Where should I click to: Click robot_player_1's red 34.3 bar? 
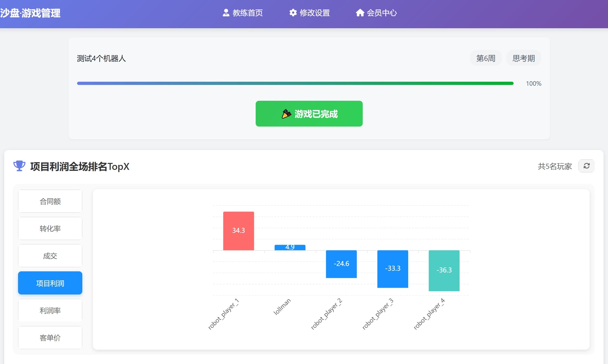(x=238, y=231)
